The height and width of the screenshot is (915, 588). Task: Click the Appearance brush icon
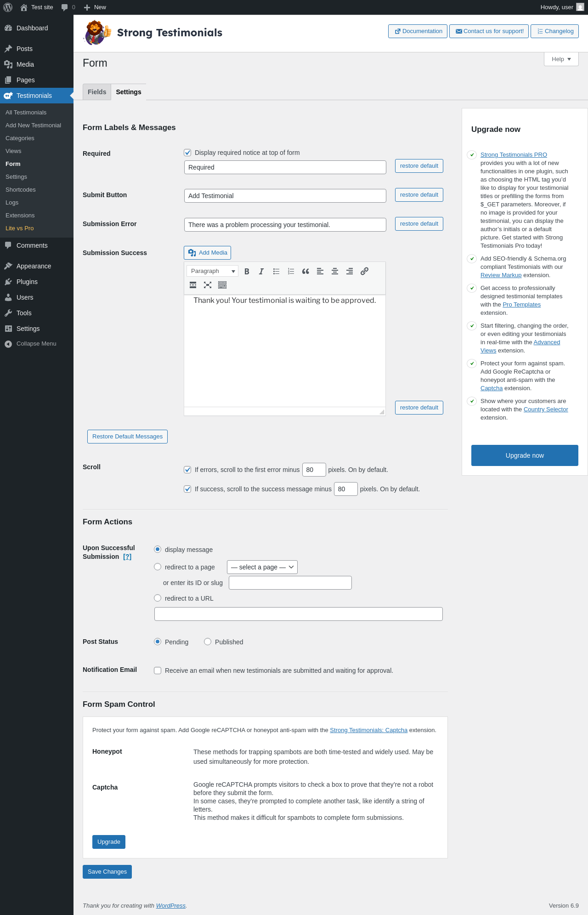pos(8,266)
